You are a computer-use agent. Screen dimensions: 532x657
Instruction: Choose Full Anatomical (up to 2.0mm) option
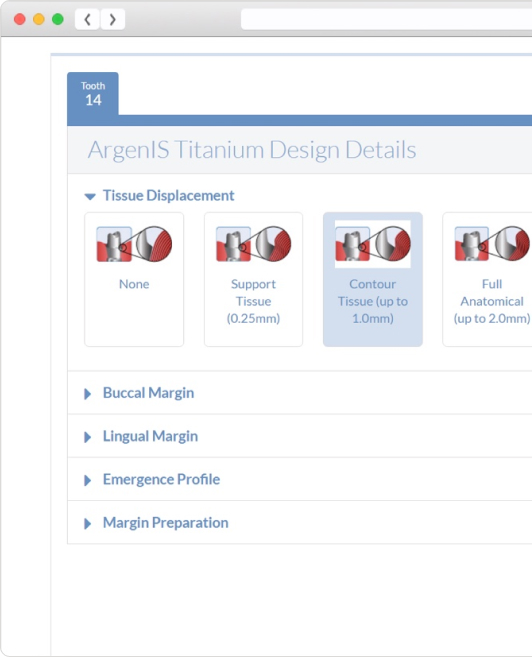coord(488,279)
